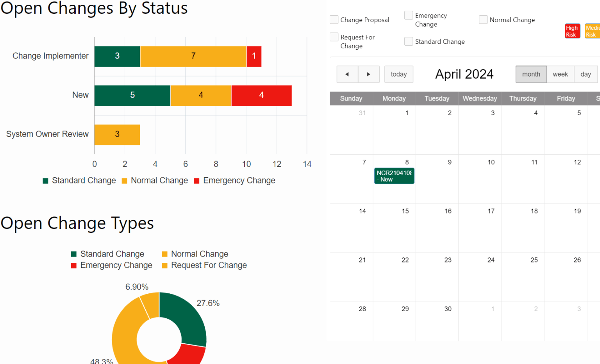Viewport: 600px width, 364px height.
Task: Check the Request For Change filter box
Action: tap(334, 37)
